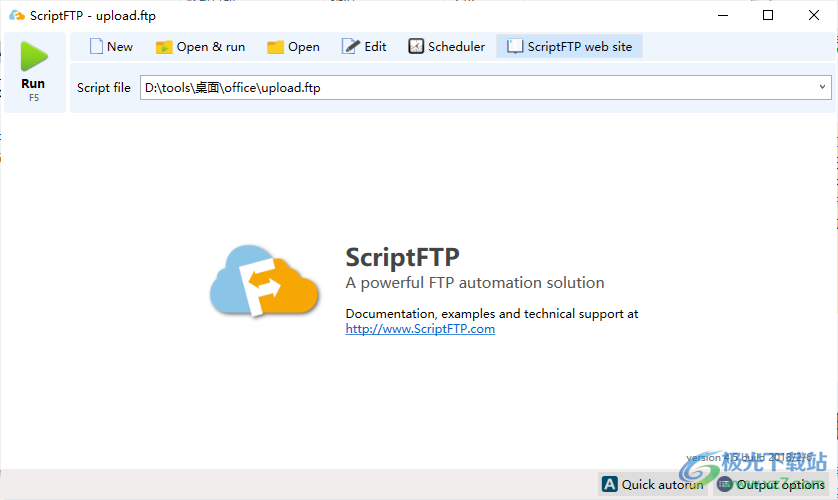Create a New script file
The image size is (838, 500).
coord(111,46)
